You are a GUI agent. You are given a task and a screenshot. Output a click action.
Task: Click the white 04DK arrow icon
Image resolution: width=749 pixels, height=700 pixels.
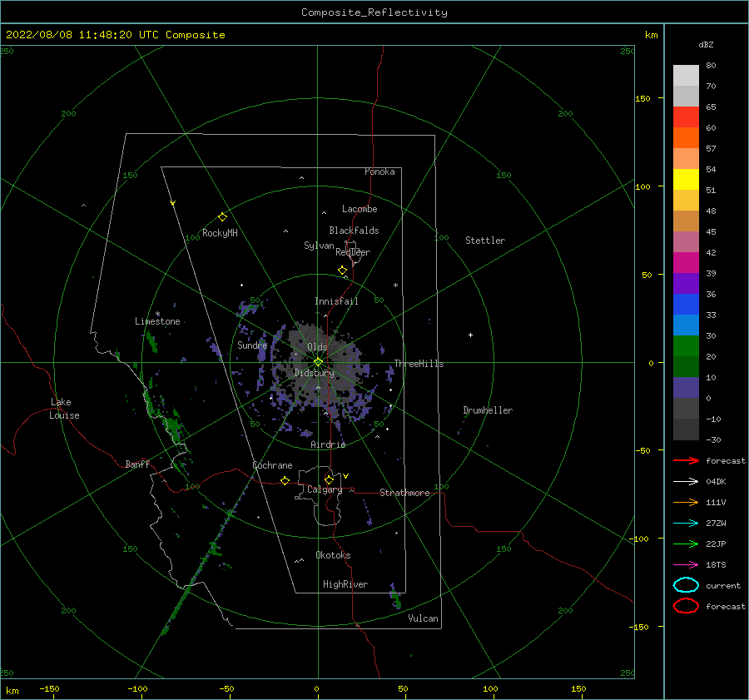pos(686,481)
